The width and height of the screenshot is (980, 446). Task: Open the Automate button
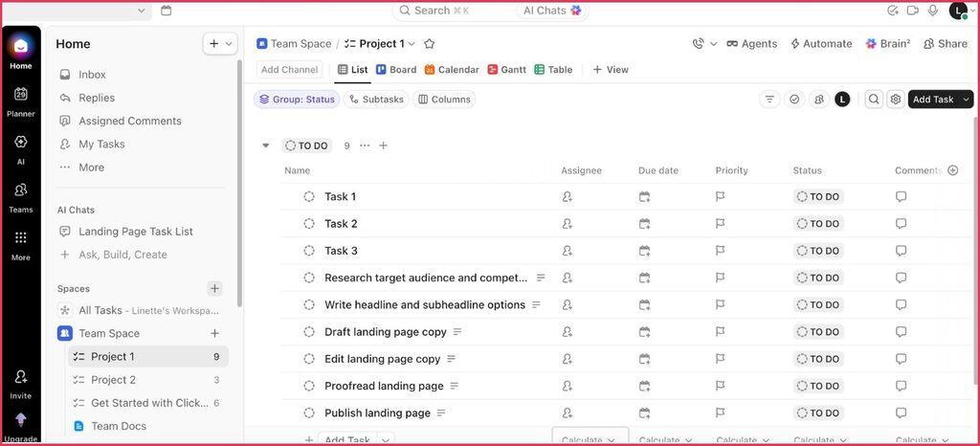click(x=821, y=44)
